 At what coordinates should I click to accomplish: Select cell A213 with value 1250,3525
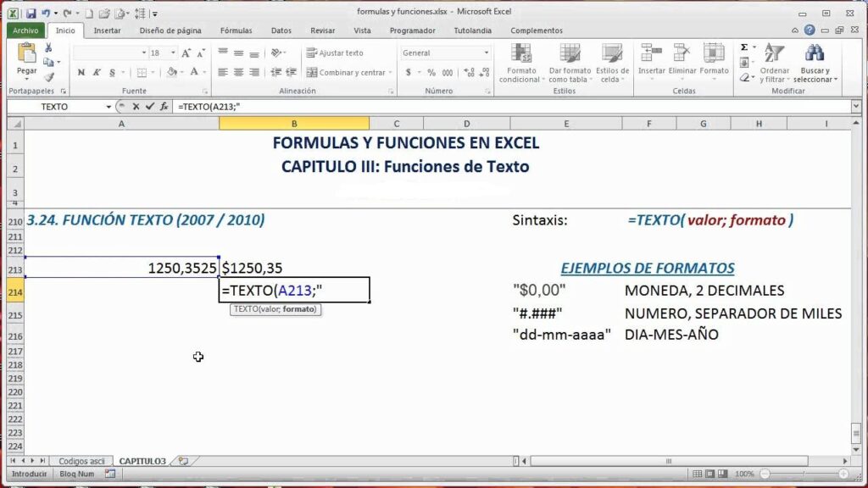click(x=122, y=268)
